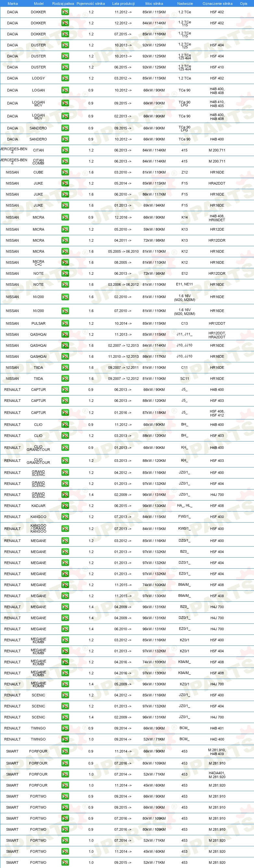Click fuel icon in Megane Kombi 1.4 row

[65, 684]
